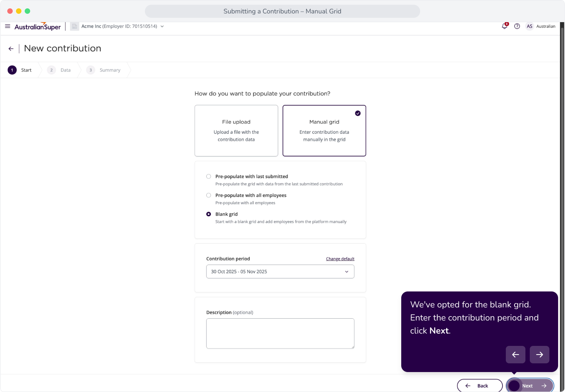The image size is (565, 392).
Task: Go to previous tooltip step
Action: coord(515,355)
